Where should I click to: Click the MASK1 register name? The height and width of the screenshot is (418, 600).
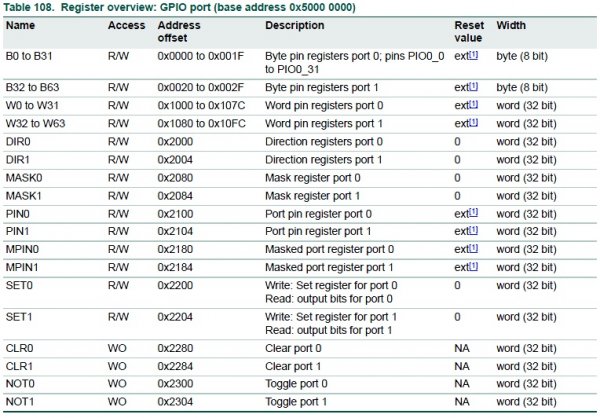[24, 195]
